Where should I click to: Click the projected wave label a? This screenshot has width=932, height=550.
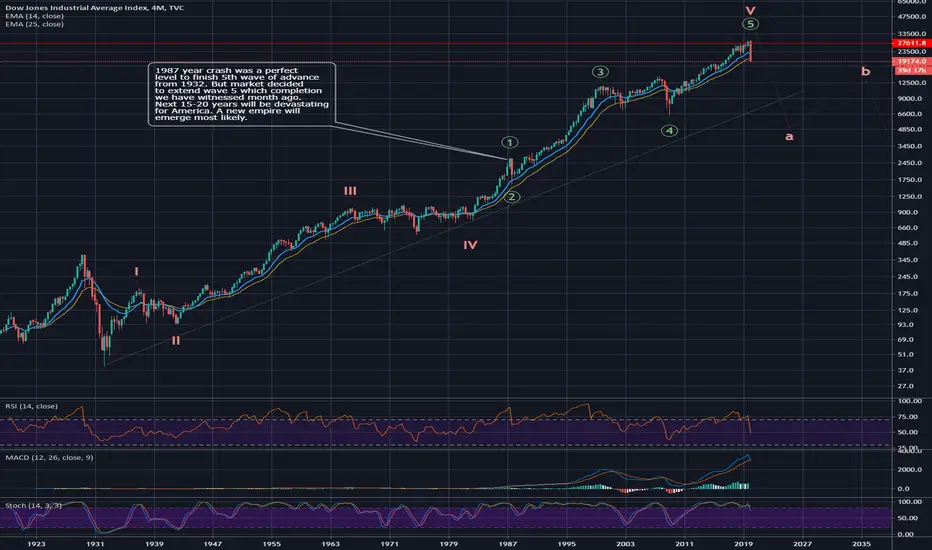(x=789, y=136)
